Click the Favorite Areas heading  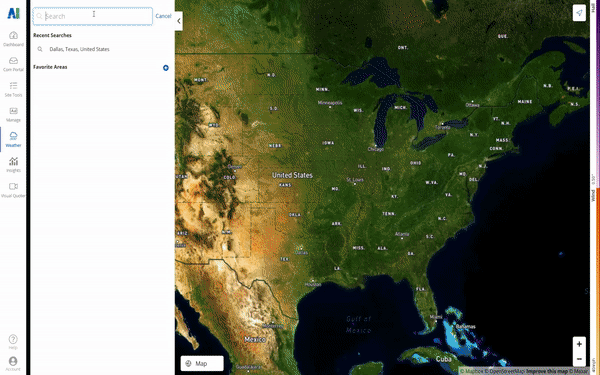tap(50, 67)
